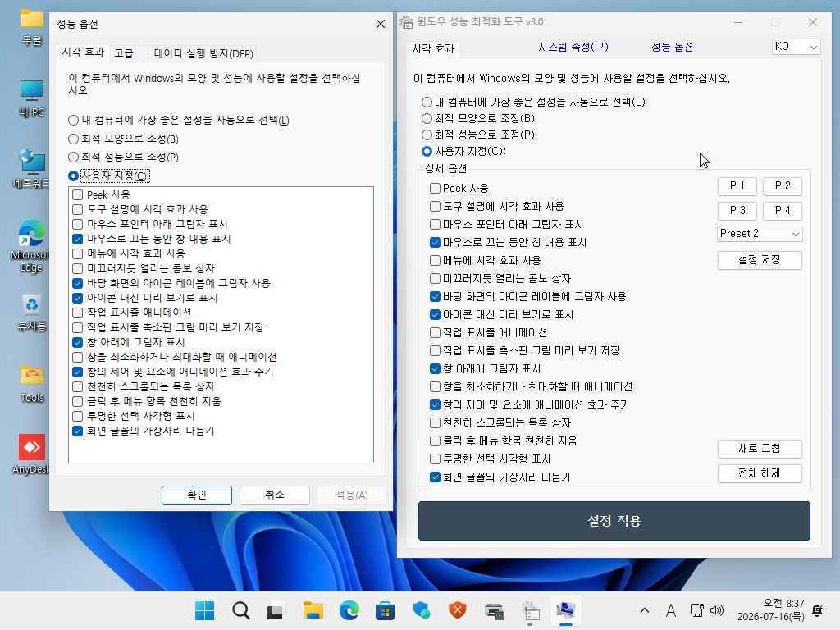Image resolution: width=840 pixels, height=630 pixels.
Task: Click the 새로 고침 button
Action: point(760,449)
